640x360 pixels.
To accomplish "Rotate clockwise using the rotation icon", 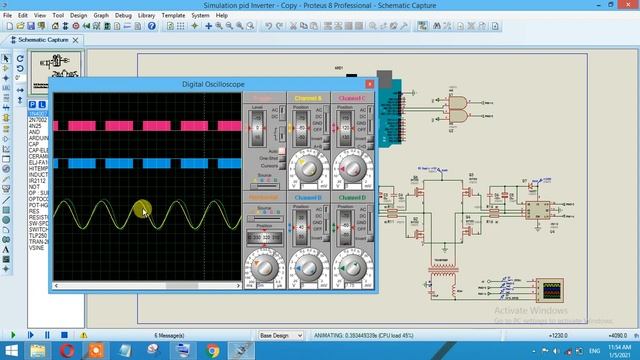I will [x=20, y=59].
